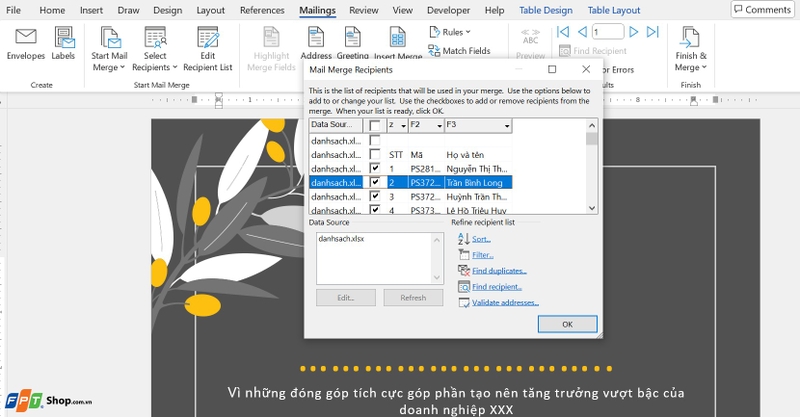Viewport: 800px width, 417px height.
Task: Confirm recipients with OK button
Action: (567, 324)
